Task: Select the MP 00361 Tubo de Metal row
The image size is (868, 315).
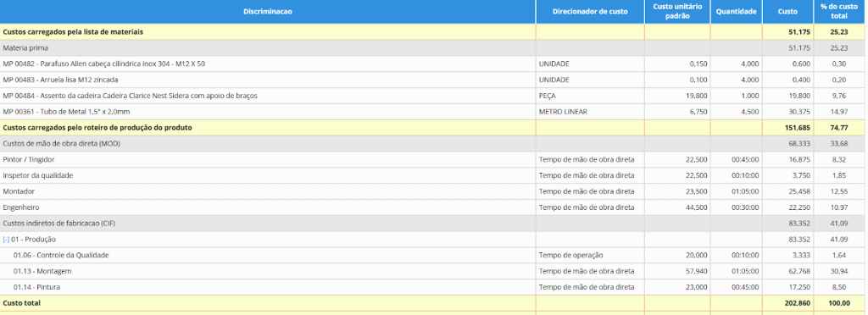Action: pyautogui.click(x=432, y=112)
